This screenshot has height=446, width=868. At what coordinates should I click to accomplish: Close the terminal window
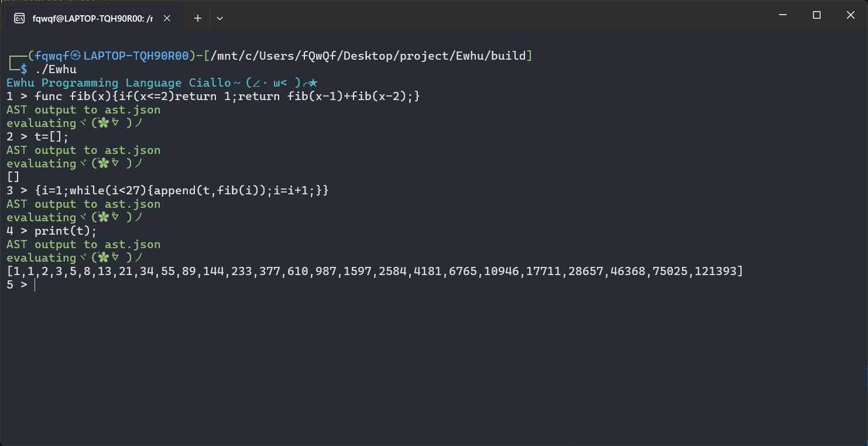click(x=850, y=15)
